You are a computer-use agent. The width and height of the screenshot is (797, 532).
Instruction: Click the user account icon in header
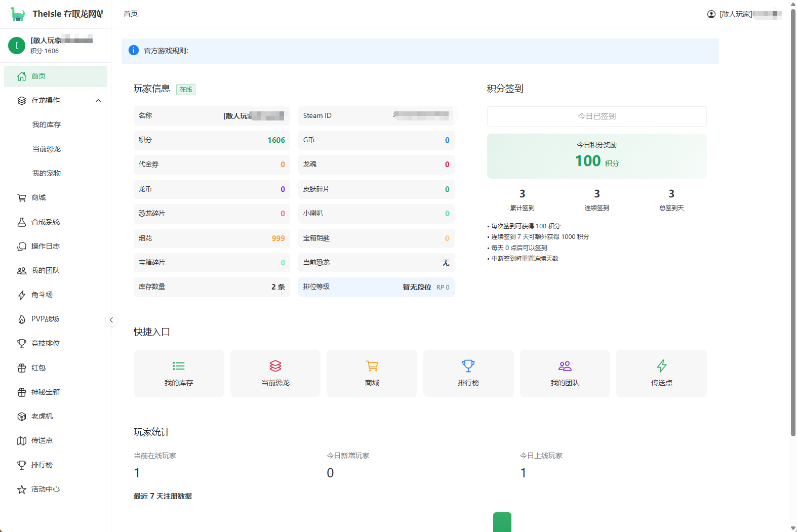click(711, 14)
